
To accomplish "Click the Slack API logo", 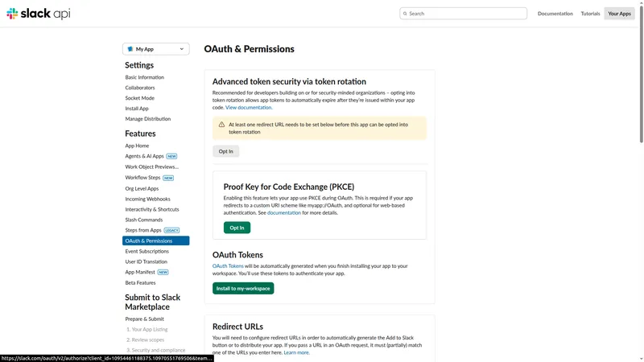I will (39, 14).
